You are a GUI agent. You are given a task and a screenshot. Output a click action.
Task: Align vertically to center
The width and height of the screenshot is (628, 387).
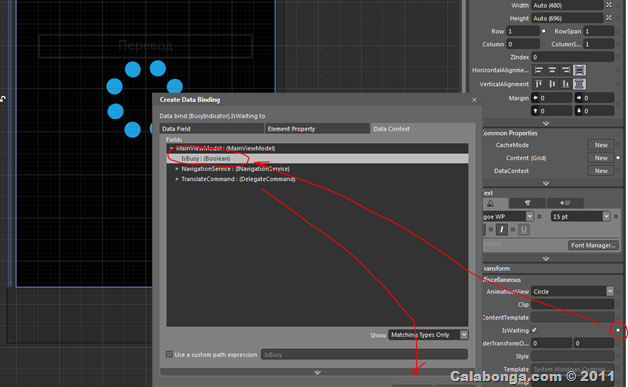[x=552, y=84]
